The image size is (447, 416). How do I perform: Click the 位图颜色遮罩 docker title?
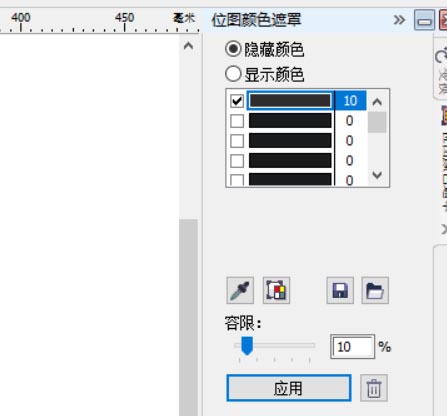coord(256,20)
